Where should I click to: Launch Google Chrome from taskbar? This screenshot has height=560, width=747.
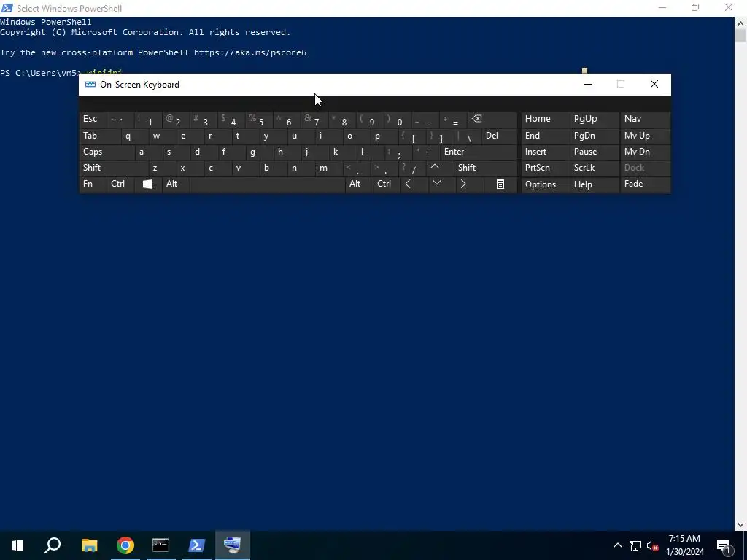click(x=125, y=545)
